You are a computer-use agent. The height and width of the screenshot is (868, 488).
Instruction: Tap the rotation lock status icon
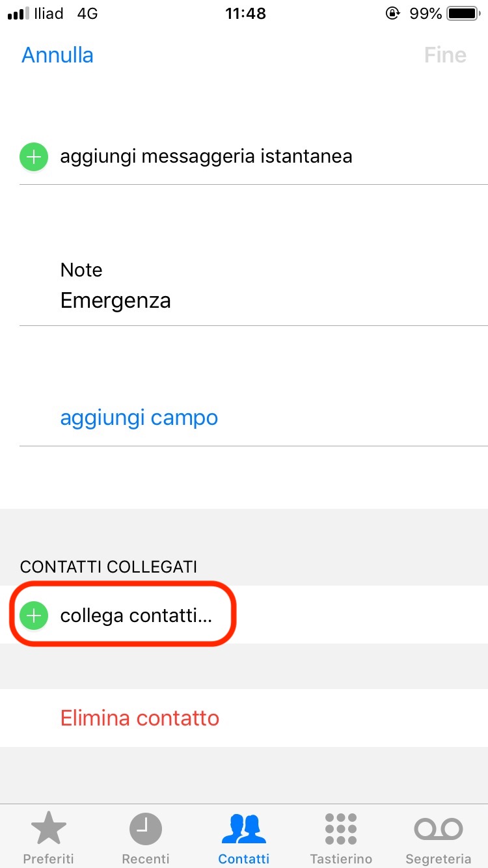click(x=392, y=14)
